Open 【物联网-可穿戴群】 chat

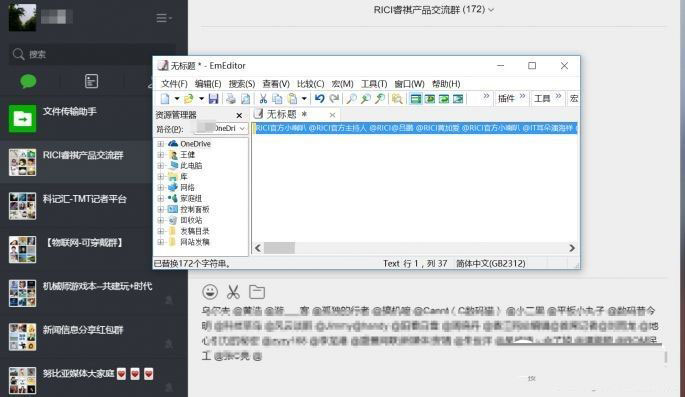coord(76,249)
